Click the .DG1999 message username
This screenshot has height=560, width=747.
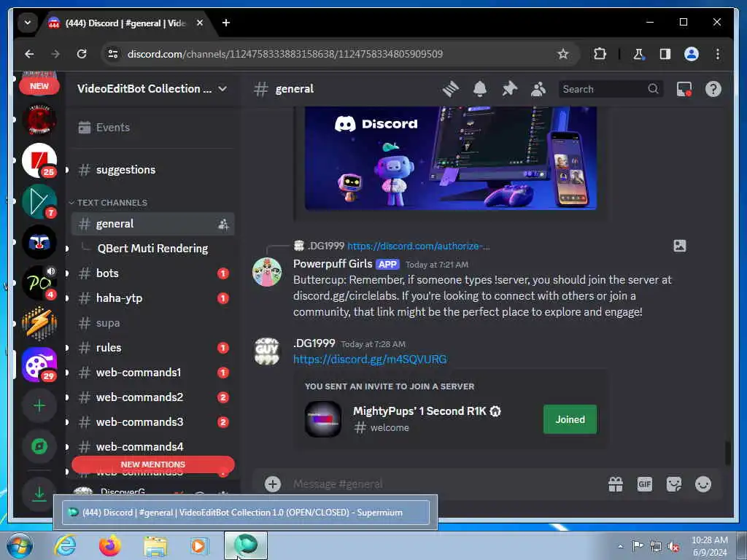pyautogui.click(x=314, y=343)
